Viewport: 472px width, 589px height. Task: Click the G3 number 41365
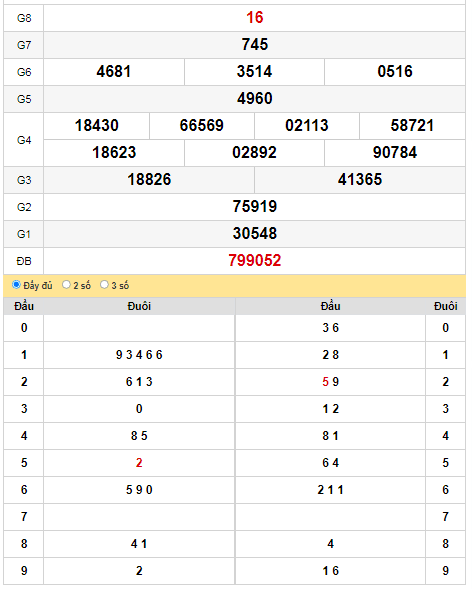(x=360, y=180)
